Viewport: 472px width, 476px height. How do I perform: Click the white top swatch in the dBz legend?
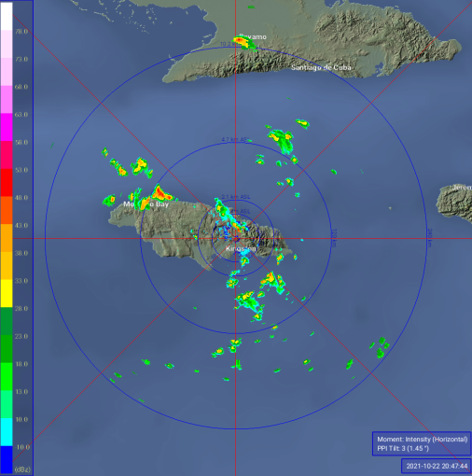(7, 16)
